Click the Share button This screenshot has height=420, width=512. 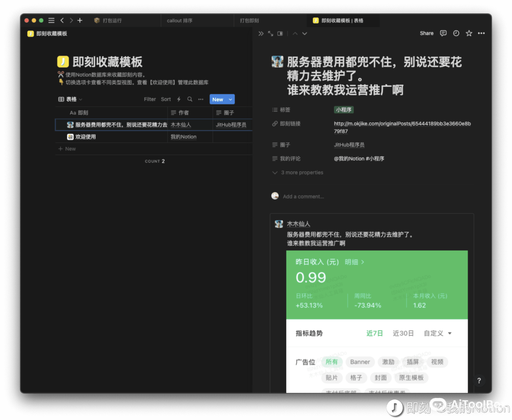[x=426, y=33]
